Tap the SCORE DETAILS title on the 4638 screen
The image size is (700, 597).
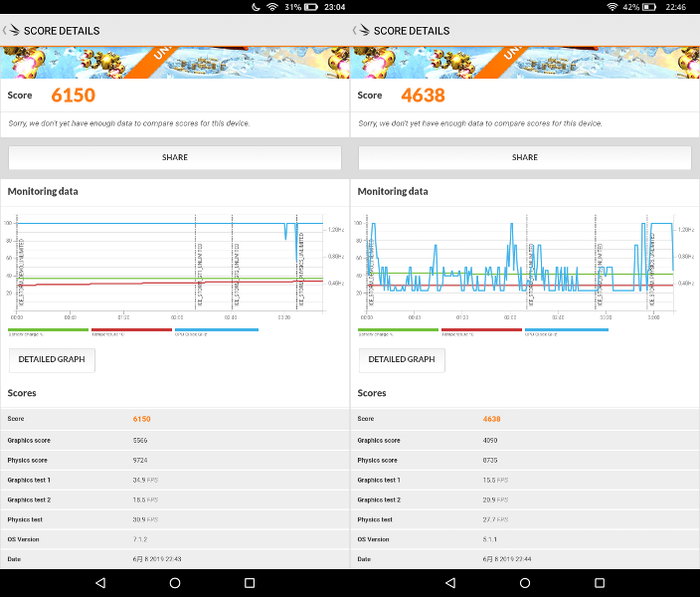(412, 31)
